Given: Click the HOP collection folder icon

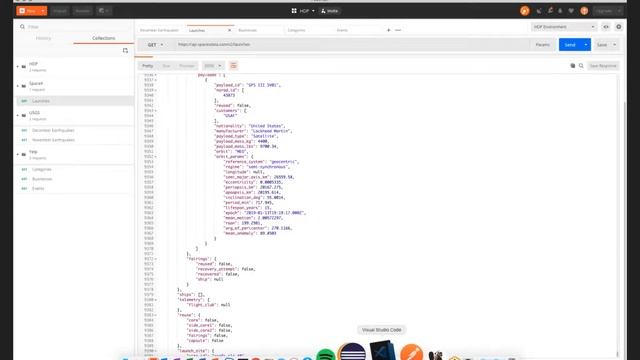Looking at the screenshot, I should click(x=24, y=67).
